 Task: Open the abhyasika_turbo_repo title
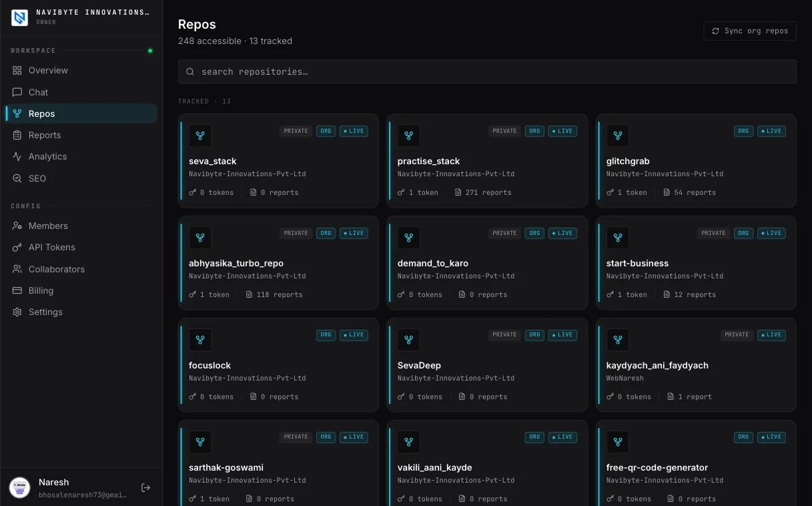(236, 263)
